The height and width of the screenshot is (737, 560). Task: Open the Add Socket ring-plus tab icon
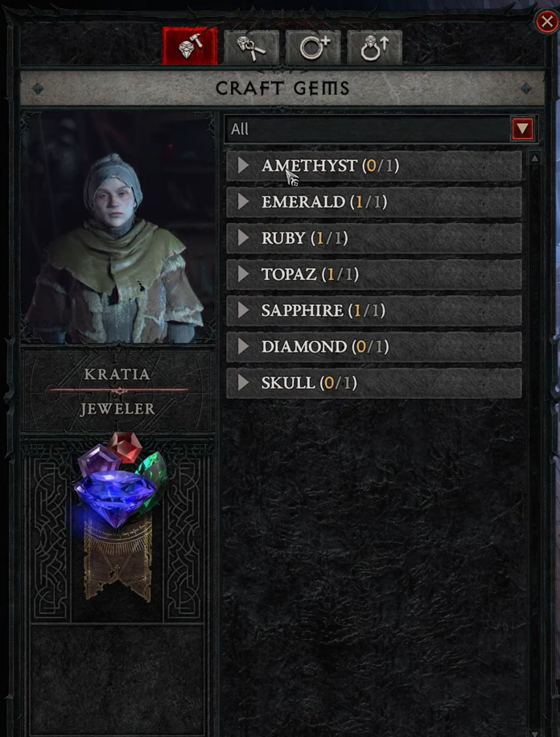(313, 47)
